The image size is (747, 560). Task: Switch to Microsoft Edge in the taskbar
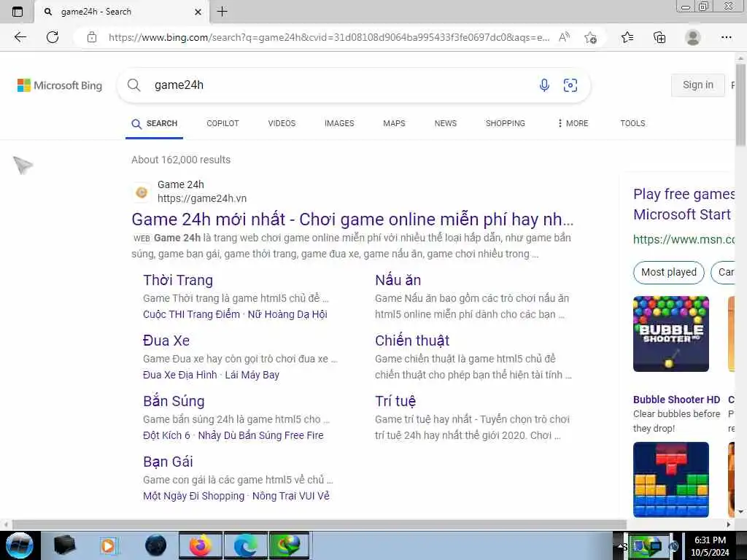(x=245, y=545)
